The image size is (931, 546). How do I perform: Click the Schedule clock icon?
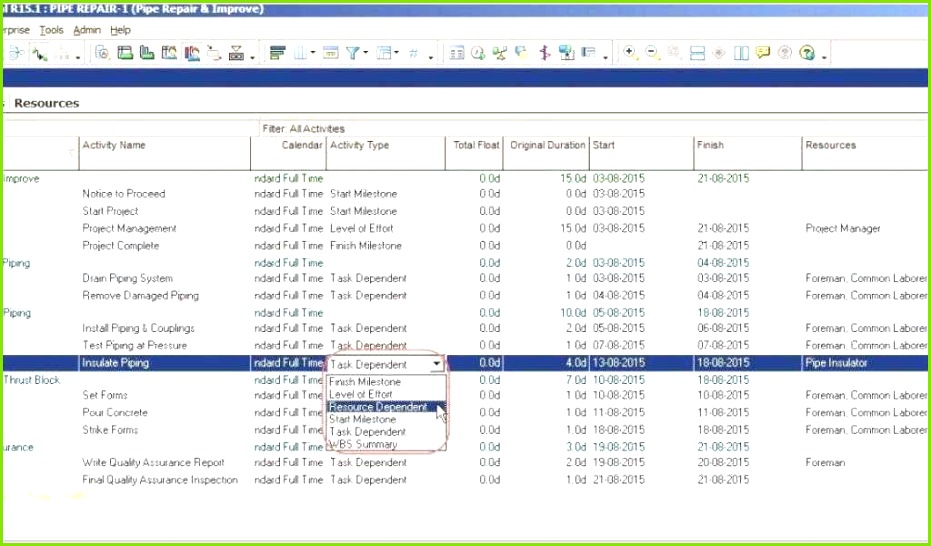click(478, 53)
